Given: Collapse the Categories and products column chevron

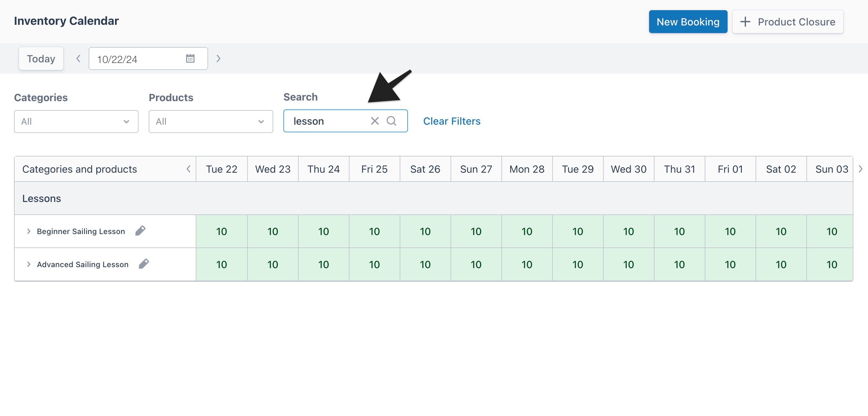Looking at the screenshot, I should (x=189, y=169).
